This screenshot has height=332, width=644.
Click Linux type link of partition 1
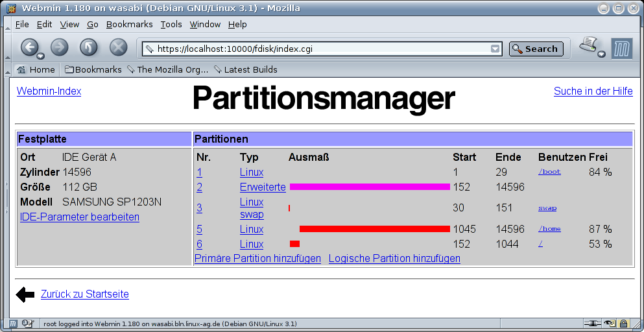252,172
